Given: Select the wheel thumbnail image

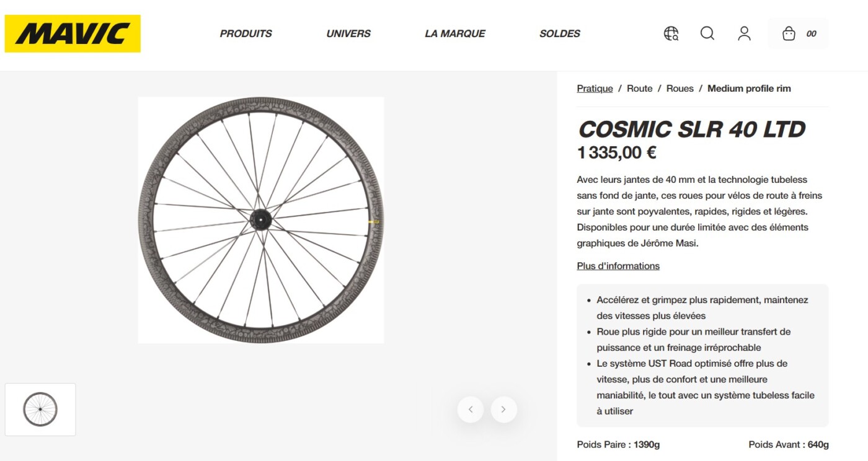Looking at the screenshot, I should pos(40,410).
